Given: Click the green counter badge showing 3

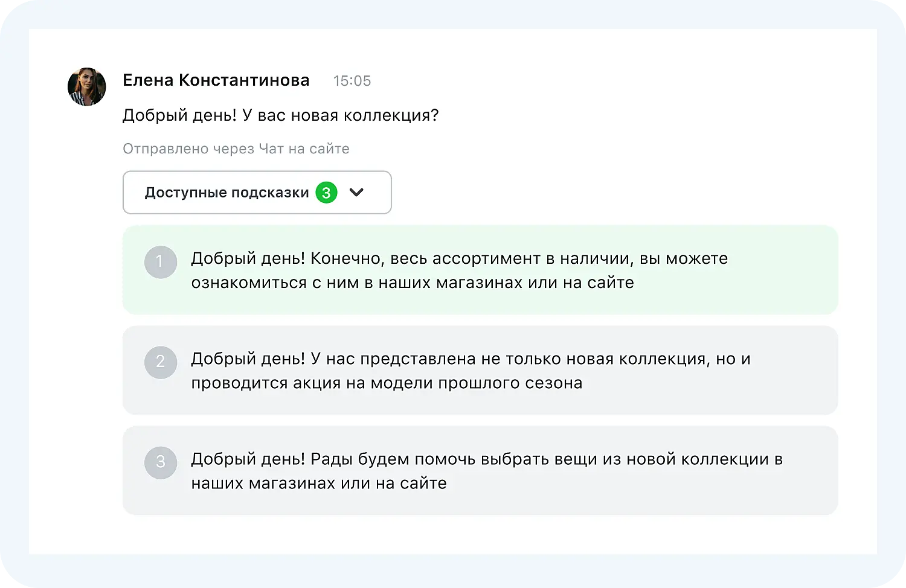Looking at the screenshot, I should click(x=326, y=193).
